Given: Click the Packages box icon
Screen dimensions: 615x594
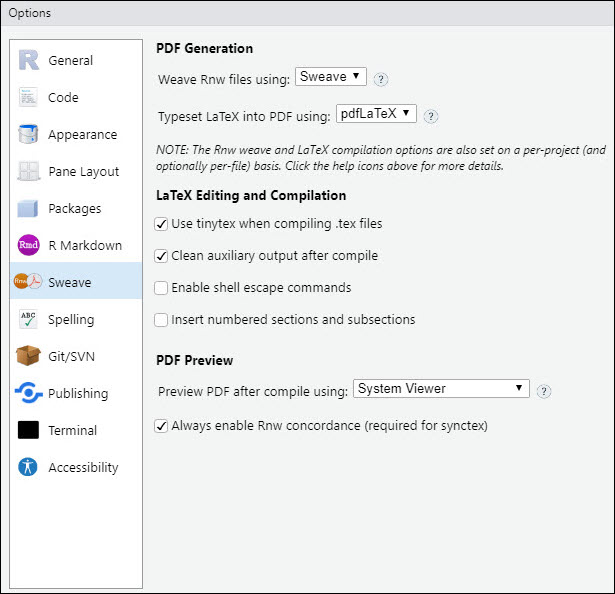Looking at the screenshot, I should pos(29,208).
